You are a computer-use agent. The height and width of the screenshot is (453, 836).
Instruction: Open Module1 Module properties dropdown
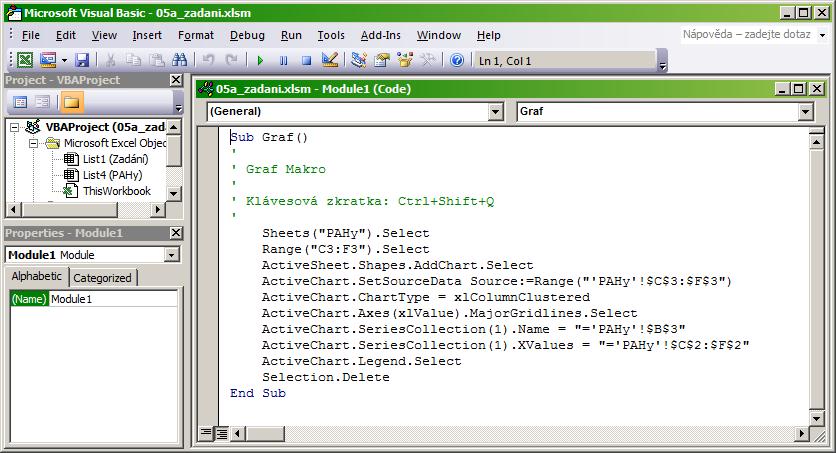pos(171,255)
